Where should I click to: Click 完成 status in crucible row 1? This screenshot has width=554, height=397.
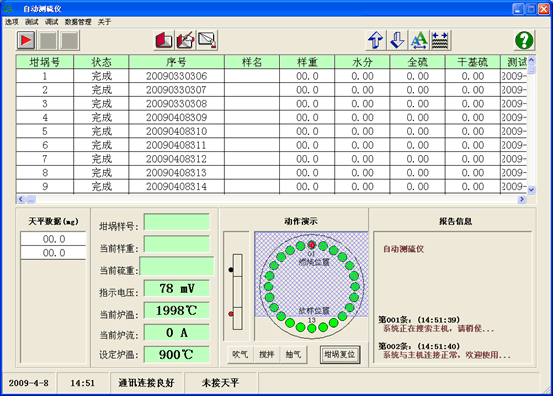point(101,76)
